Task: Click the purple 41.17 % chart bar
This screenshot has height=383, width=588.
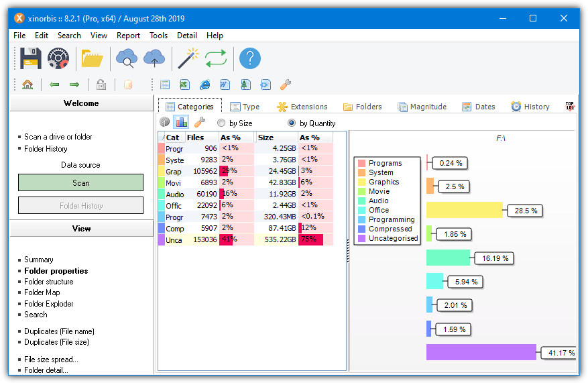Action: point(481,352)
